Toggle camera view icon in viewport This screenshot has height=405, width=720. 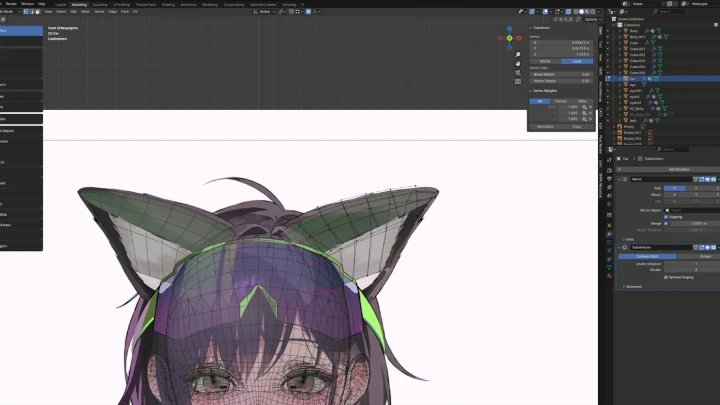coord(518,73)
